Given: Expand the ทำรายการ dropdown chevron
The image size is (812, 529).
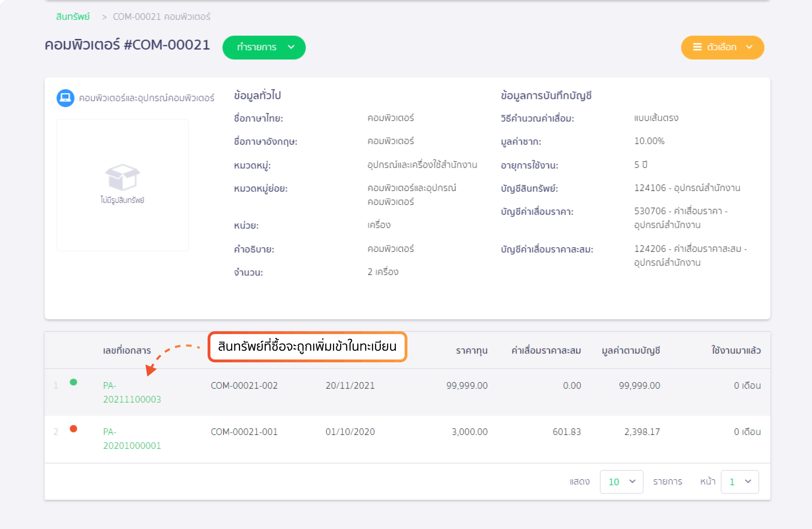Looking at the screenshot, I should click(x=291, y=47).
